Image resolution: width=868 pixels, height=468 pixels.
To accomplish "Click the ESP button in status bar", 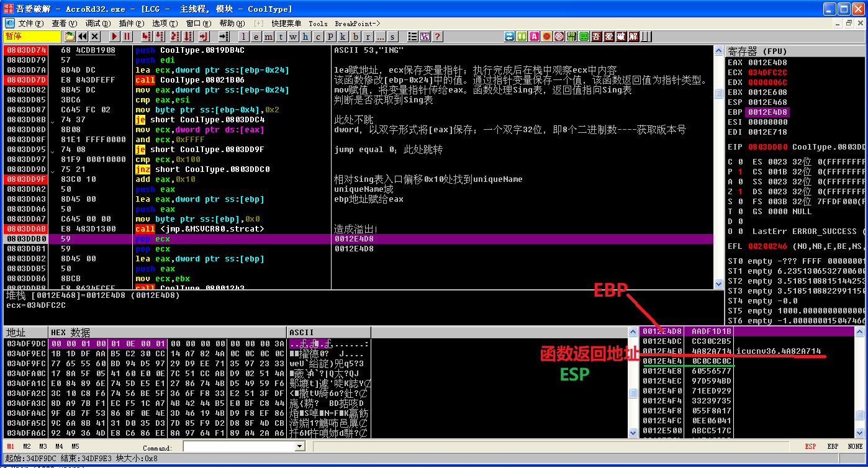I will coord(811,446).
